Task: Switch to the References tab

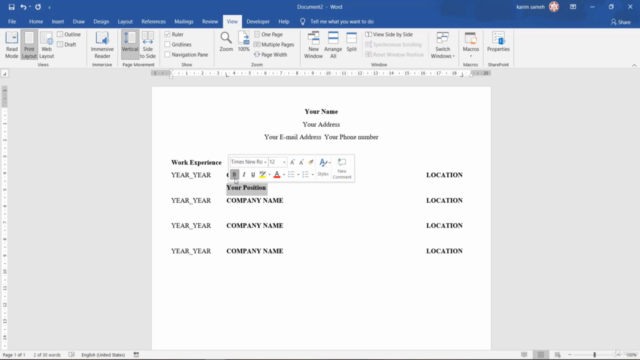Action: (153, 22)
